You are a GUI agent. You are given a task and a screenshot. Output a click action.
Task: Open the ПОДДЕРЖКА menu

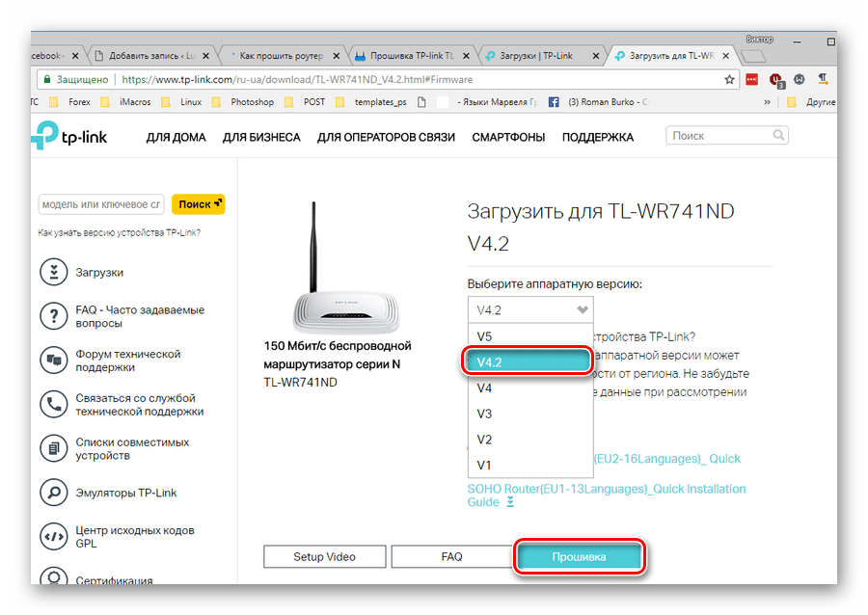point(597,137)
